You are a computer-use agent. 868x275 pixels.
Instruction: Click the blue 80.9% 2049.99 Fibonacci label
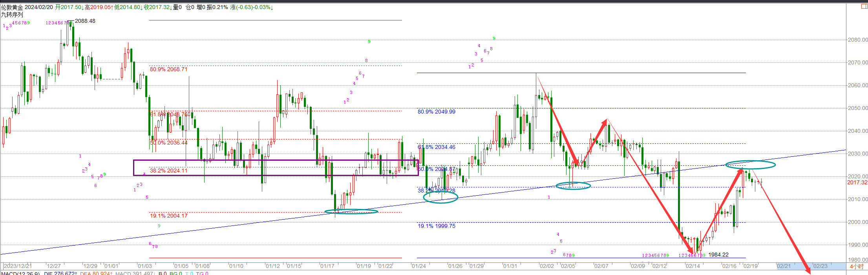click(437, 112)
